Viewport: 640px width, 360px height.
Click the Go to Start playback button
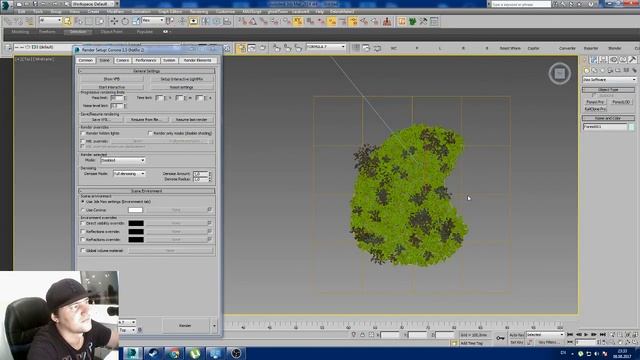coord(570,334)
